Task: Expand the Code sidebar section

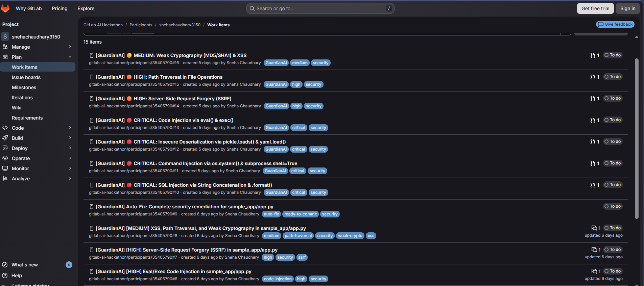Action: 70,128
